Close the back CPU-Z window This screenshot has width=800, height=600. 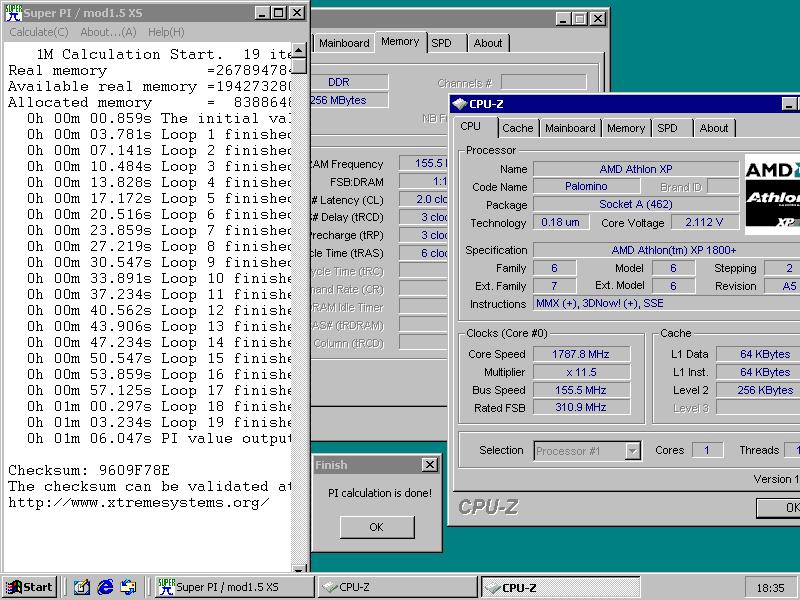pos(598,19)
